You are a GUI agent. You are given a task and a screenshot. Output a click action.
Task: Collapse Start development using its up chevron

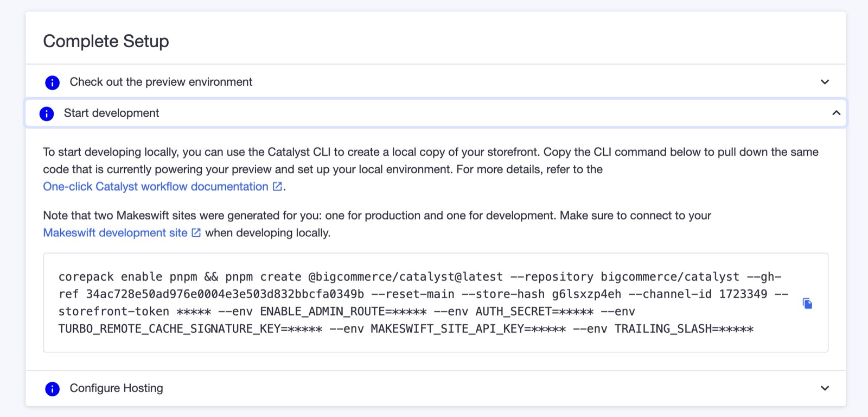(x=836, y=113)
